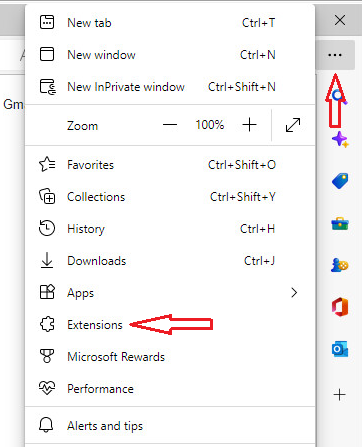The image size is (362, 447).
Task: Enter full screen via zoom expand icon
Action: coord(293,125)
